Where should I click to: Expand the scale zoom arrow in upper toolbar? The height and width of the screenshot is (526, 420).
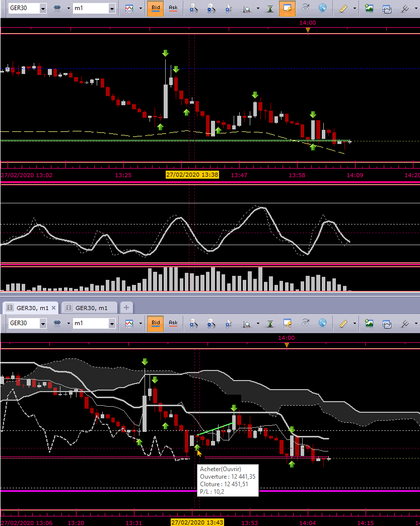258,9
